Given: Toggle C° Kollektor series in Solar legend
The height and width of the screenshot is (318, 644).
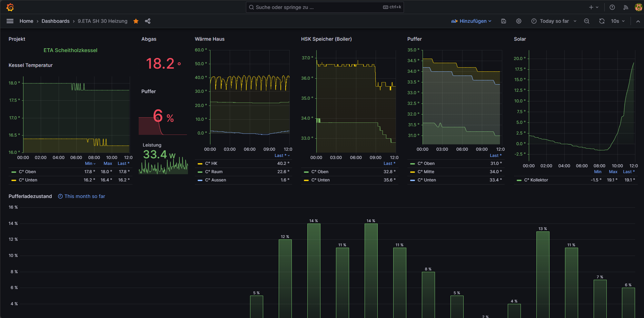Looking at the screenshot, I should point(536,180).
